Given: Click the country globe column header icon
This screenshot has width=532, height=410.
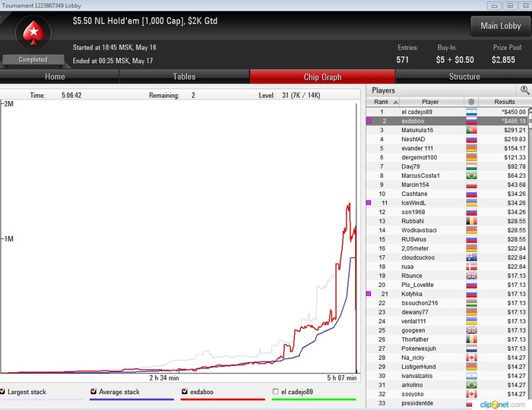Looking at the screenshot, I should pos(471,102).
